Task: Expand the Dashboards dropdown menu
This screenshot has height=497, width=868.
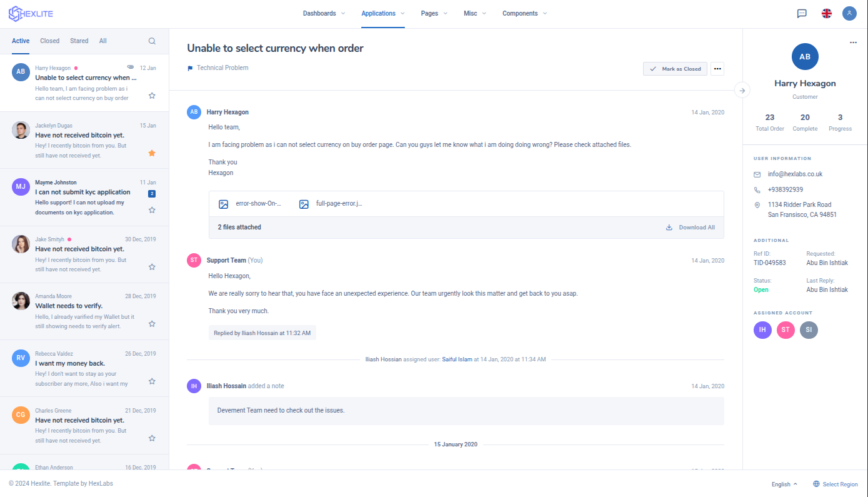Action: pyautogui.click(x=324, y=13)
